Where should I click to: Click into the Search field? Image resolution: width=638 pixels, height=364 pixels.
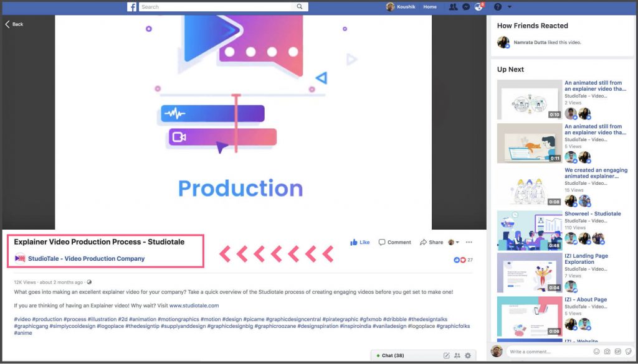point(216,7)
